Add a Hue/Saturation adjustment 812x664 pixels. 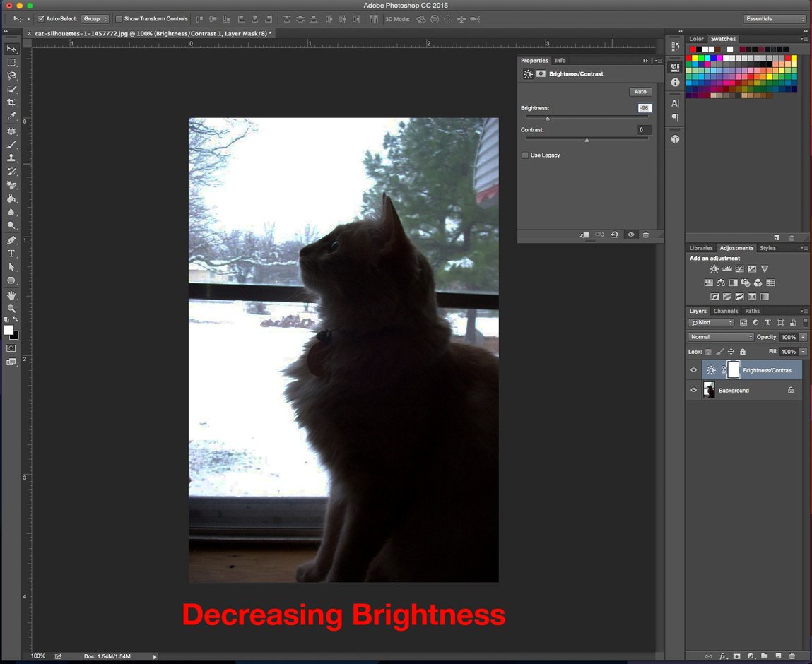[709, 283]
